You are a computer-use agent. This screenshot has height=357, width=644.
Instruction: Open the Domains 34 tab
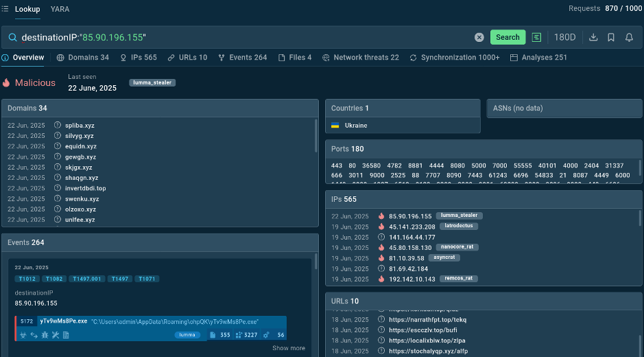[83, 58]
